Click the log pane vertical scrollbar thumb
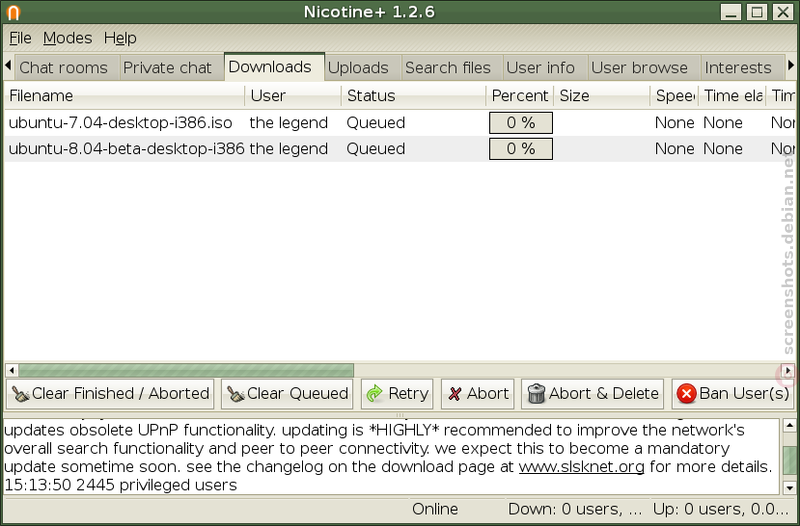 [789, 460]
